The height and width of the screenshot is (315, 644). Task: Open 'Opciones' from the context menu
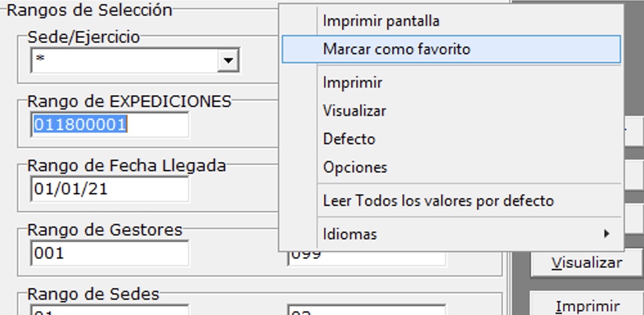[x=355, y=167]
